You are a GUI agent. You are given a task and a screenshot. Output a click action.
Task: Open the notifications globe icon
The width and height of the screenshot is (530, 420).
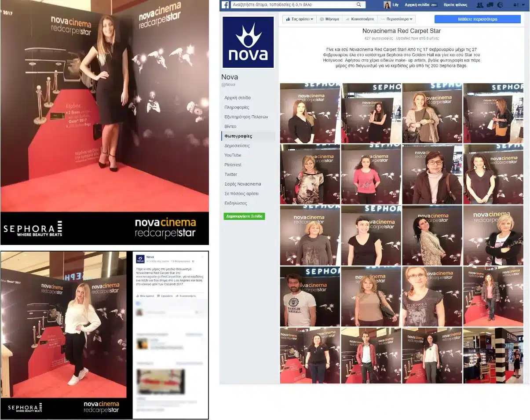[x=500, y=5]
